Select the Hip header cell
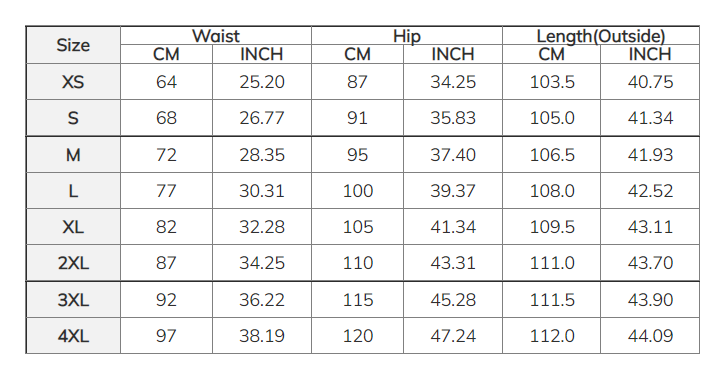This screenshot has width=724, height=375. point(407,36)
